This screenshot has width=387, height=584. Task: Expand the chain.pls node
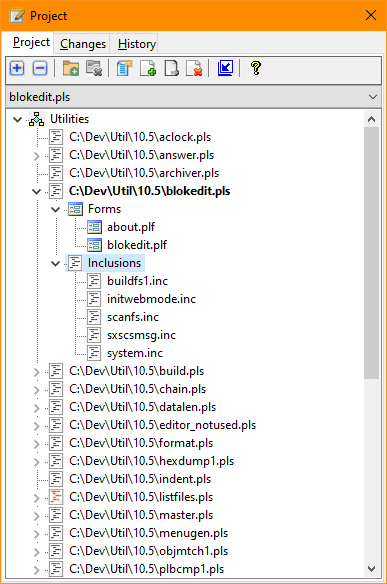(x=37, y=390)
